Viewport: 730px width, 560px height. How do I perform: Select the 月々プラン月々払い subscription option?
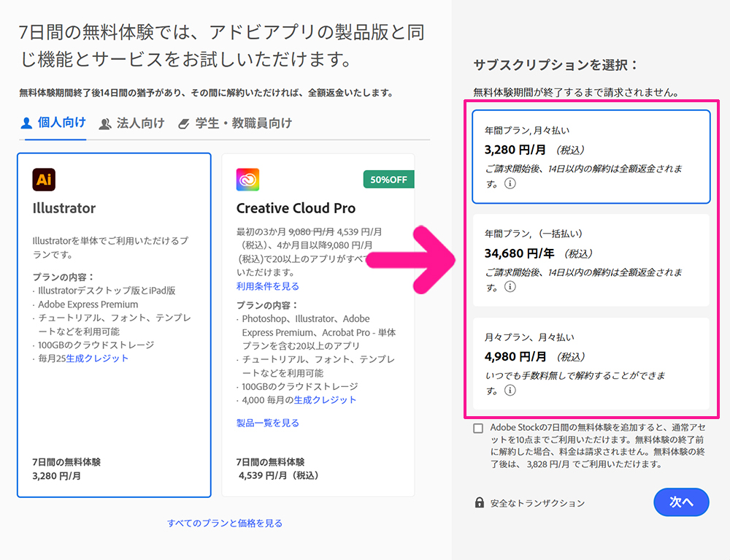point(591,361)
